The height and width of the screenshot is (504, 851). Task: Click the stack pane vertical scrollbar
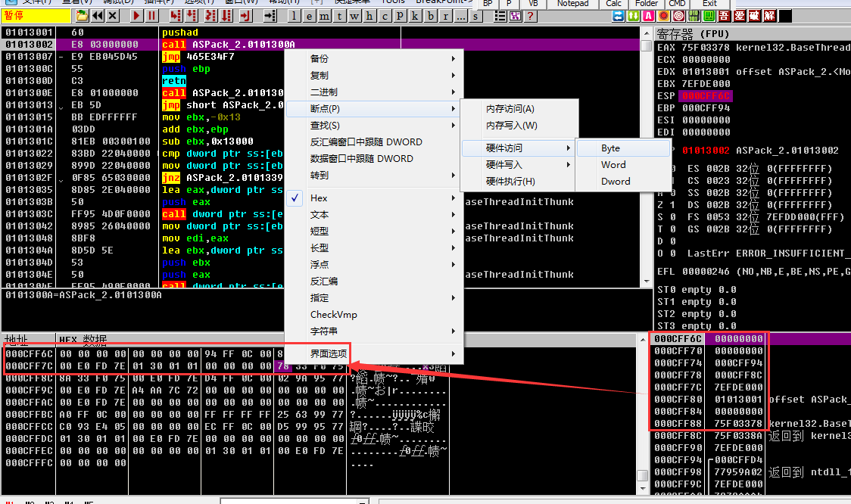643,409
